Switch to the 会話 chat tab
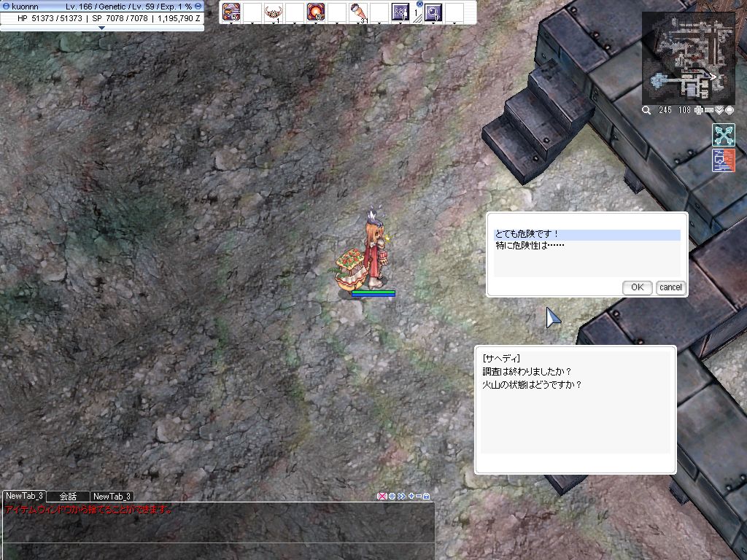The width and height of the screenshot is (747, 560). tap(68, 496)
